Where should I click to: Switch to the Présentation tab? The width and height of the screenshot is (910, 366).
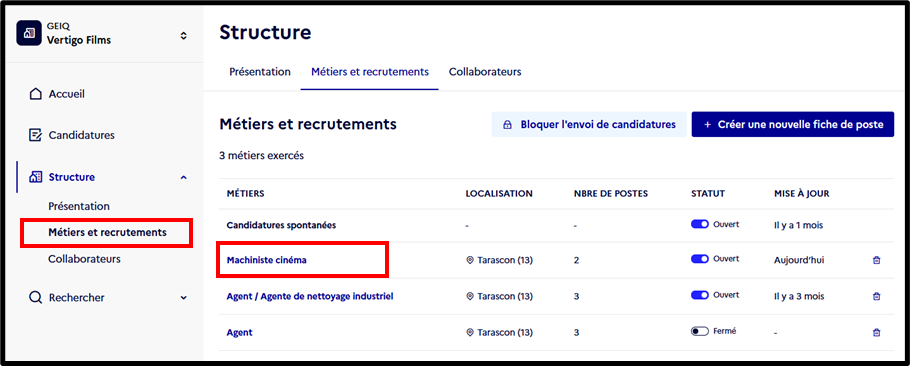click(260, 72)
